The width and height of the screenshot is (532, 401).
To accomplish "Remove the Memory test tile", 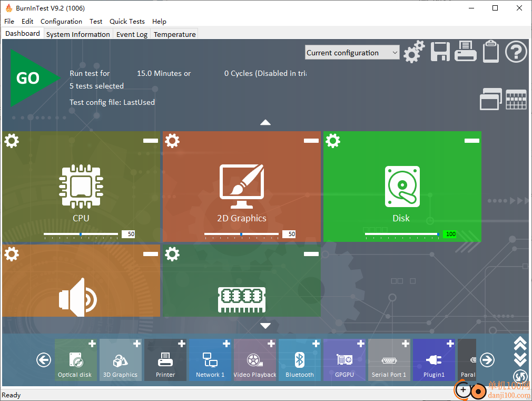I will click(311, 254).
